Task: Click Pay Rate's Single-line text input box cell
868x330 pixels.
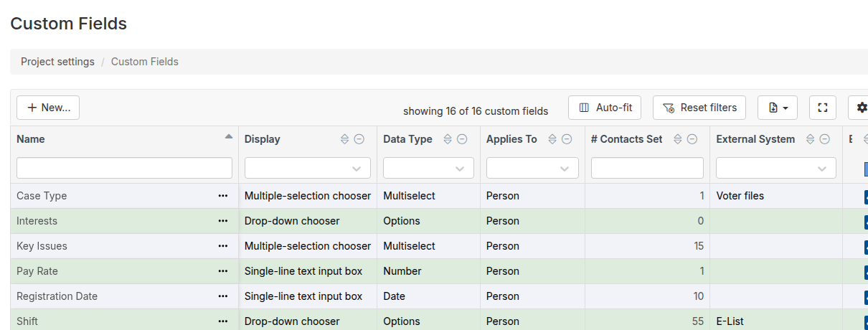Action: click(308, 271)
